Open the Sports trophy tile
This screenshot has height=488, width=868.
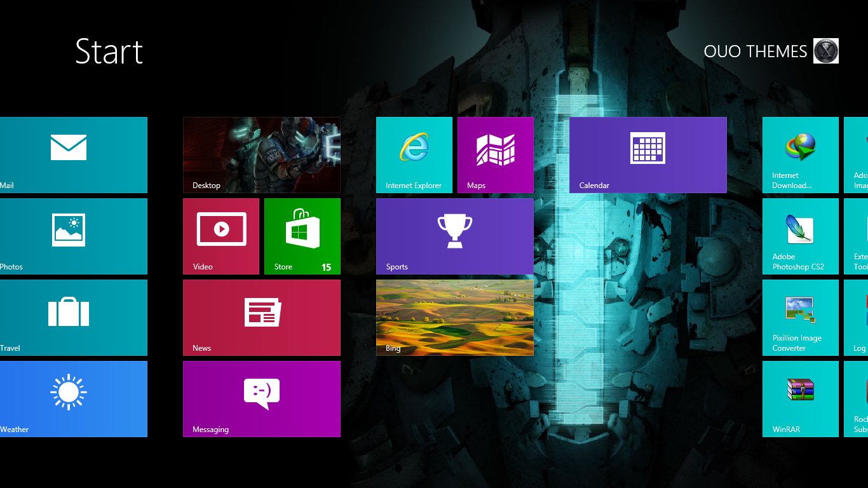pyautogui.click(x=455, y=236)
